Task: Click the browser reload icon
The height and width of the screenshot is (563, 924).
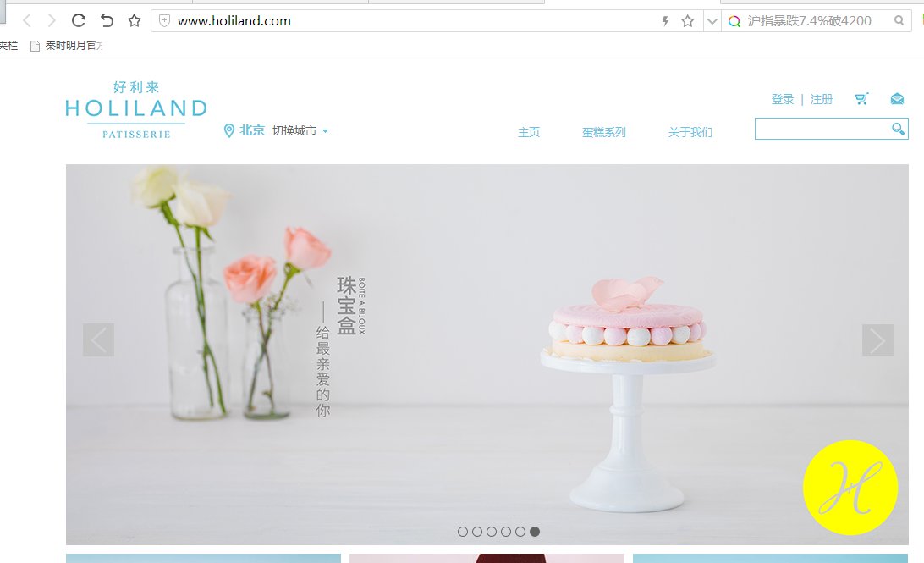Action: click(x=79, y=20)
